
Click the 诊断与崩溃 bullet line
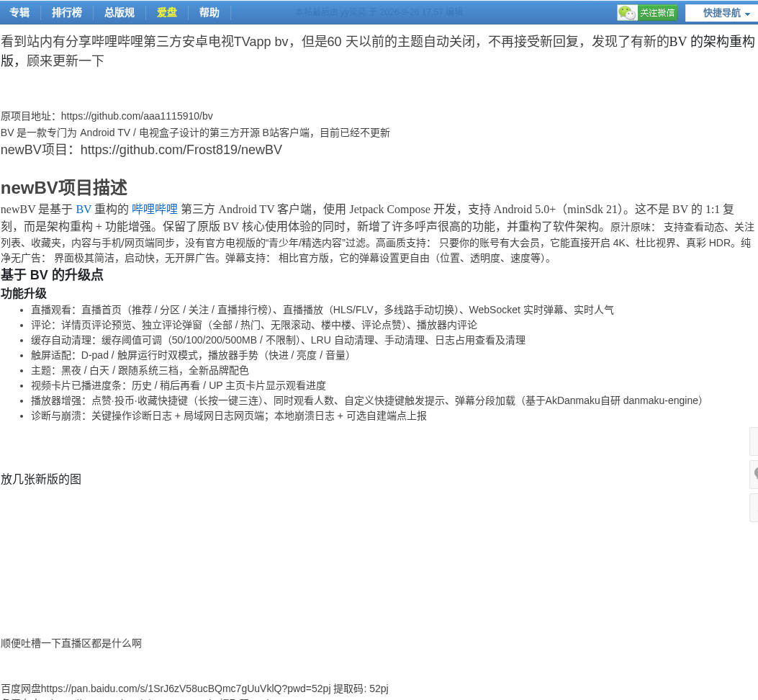[x=229, y=416]
